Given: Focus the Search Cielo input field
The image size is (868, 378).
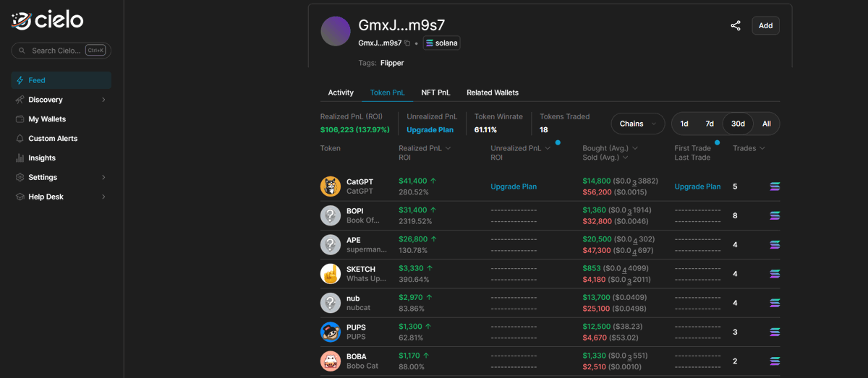Looking at the screenshot, I should click(x=61, y=51).
